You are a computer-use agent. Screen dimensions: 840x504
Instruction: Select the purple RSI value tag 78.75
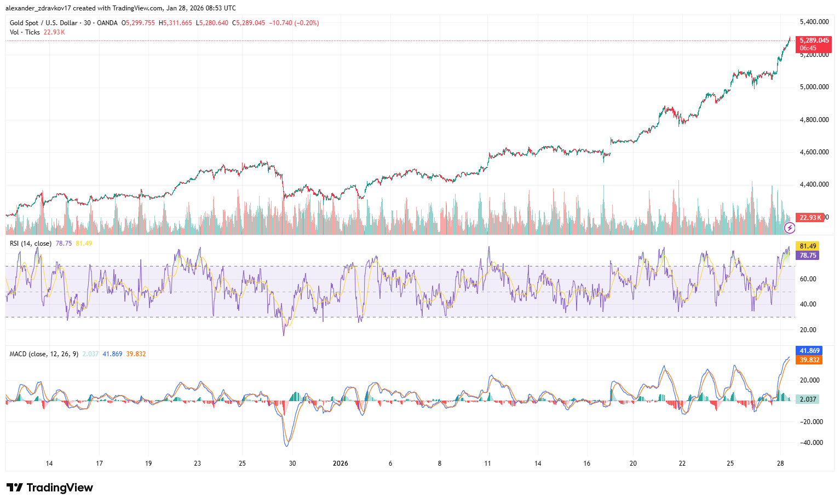tap(808, 256)
